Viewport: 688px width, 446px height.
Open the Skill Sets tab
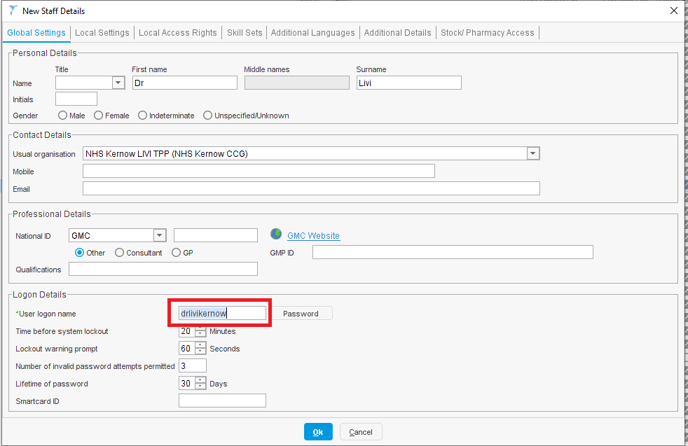point(245,33)
